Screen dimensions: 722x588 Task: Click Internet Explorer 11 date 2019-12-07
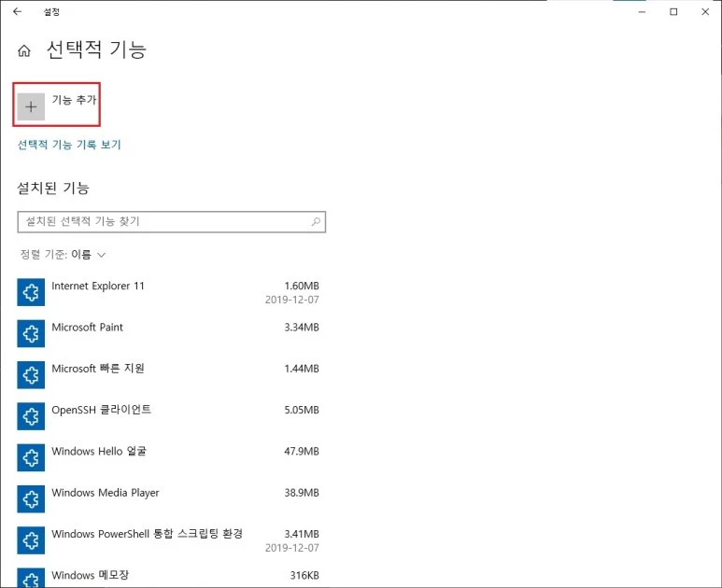click(x=292, y=300)
